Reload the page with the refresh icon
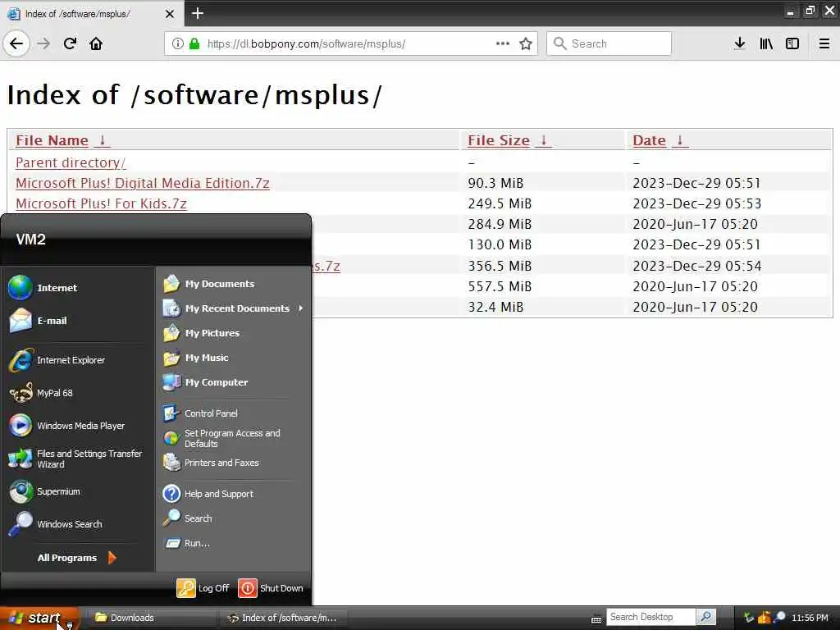840x630 pixels. pos(71,43)
